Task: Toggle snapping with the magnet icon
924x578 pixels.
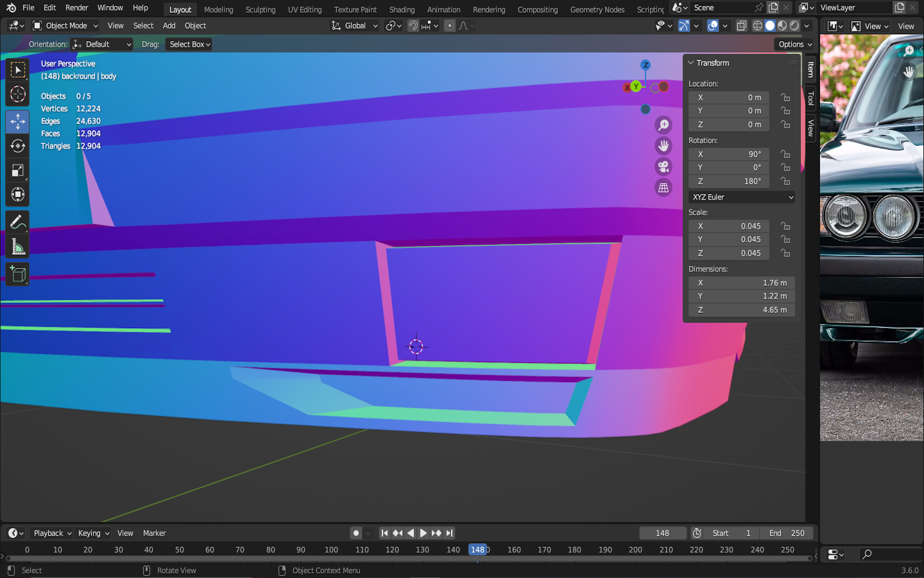Action: tap(413, 26)
